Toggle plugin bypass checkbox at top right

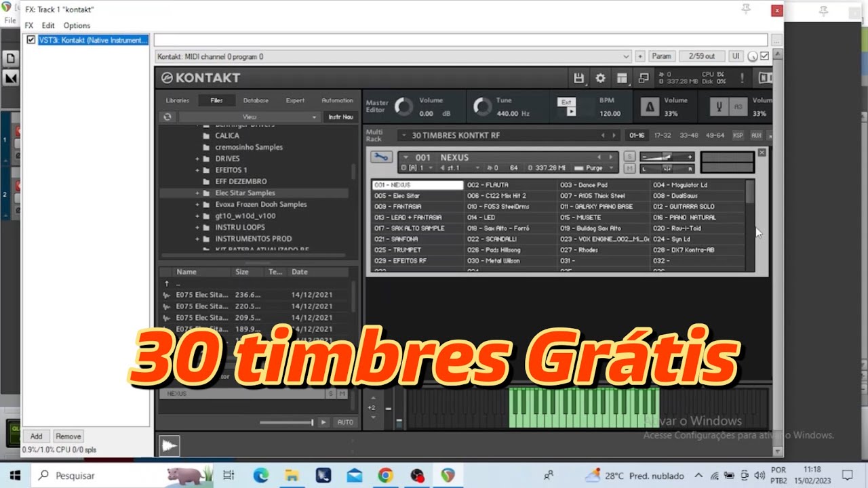[x=765, y=56]
